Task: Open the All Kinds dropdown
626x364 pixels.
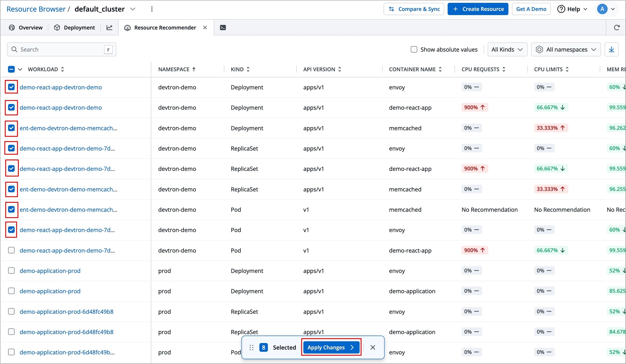Action: tap(507, 49)
